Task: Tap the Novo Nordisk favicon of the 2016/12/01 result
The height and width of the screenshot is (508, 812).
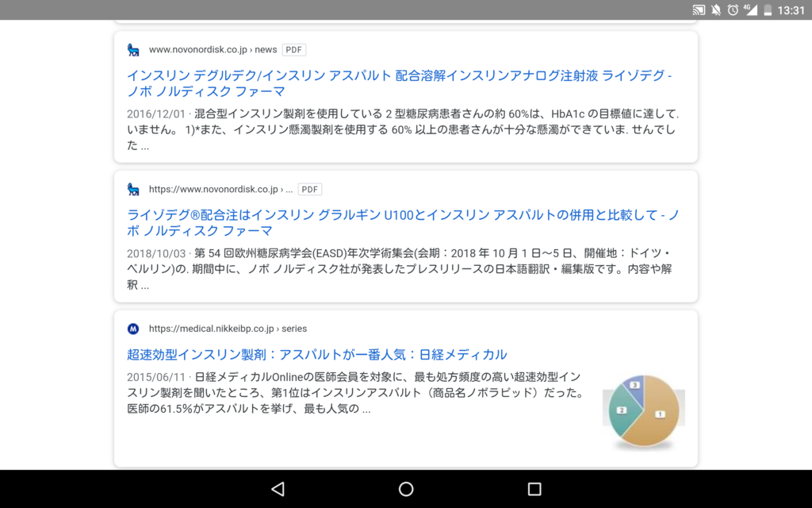Action: [x=133, y=50]
